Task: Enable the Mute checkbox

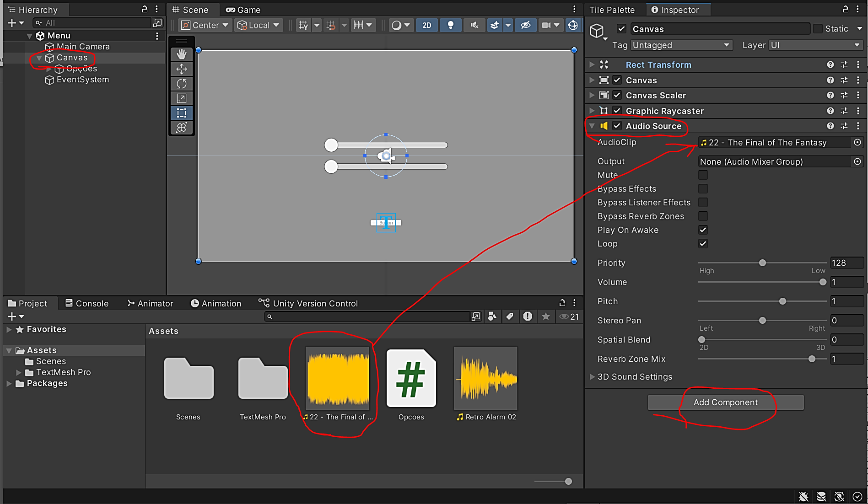Action: coord(703,175)
